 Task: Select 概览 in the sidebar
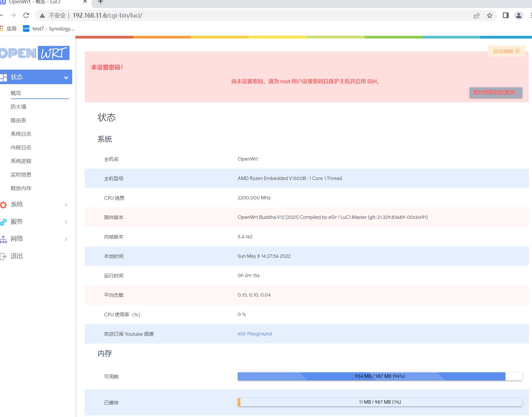tap(16, 93)
